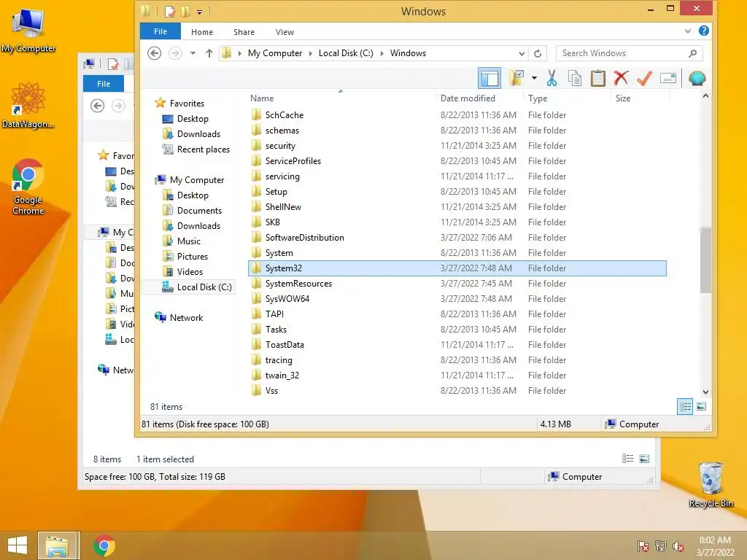Select Videos in navigation pane
Image resolution: width=747 pixels, height=560 pixels.
pos(182,271)
